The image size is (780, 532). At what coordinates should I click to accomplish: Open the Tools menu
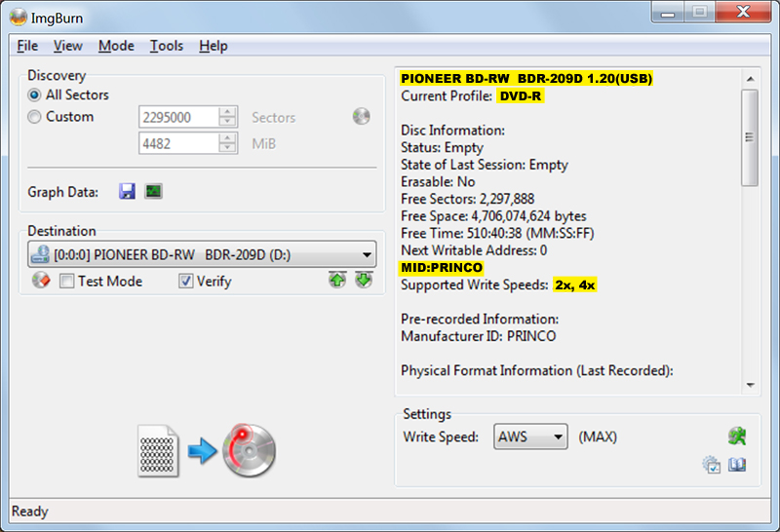[x=166, y=46]
